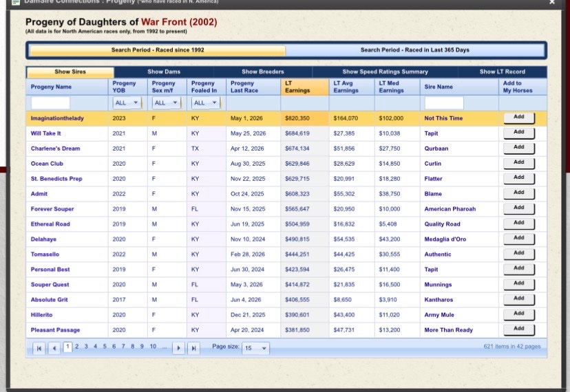Open sire More Than Ready link

(x=449, y=330)
